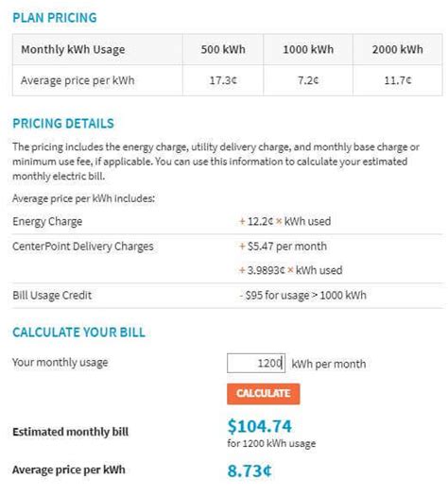This screenshot has height=495, width=448.
Task: Select the 500 kWh column header
Action: click(x=223, y=49)
